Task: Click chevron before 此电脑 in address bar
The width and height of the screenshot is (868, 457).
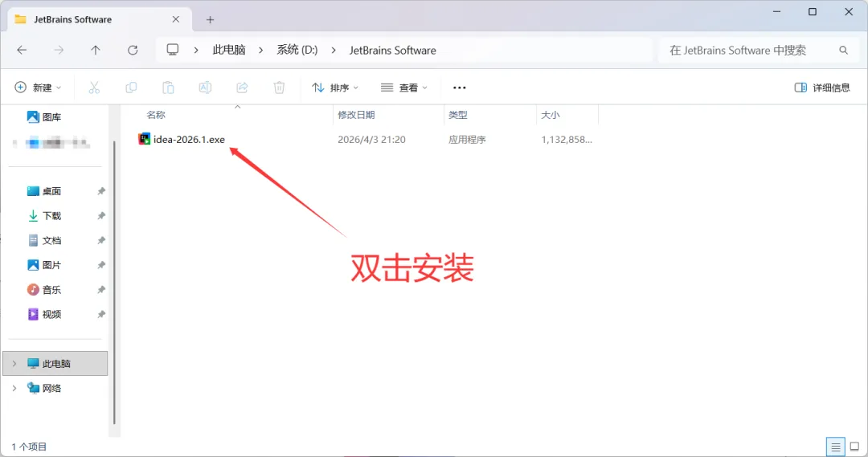Action: [196, 51]
